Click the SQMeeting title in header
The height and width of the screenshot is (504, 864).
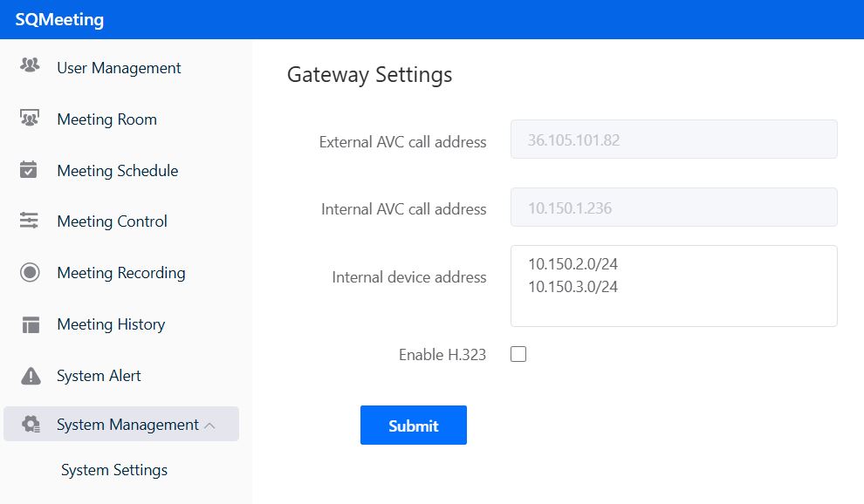59,19
